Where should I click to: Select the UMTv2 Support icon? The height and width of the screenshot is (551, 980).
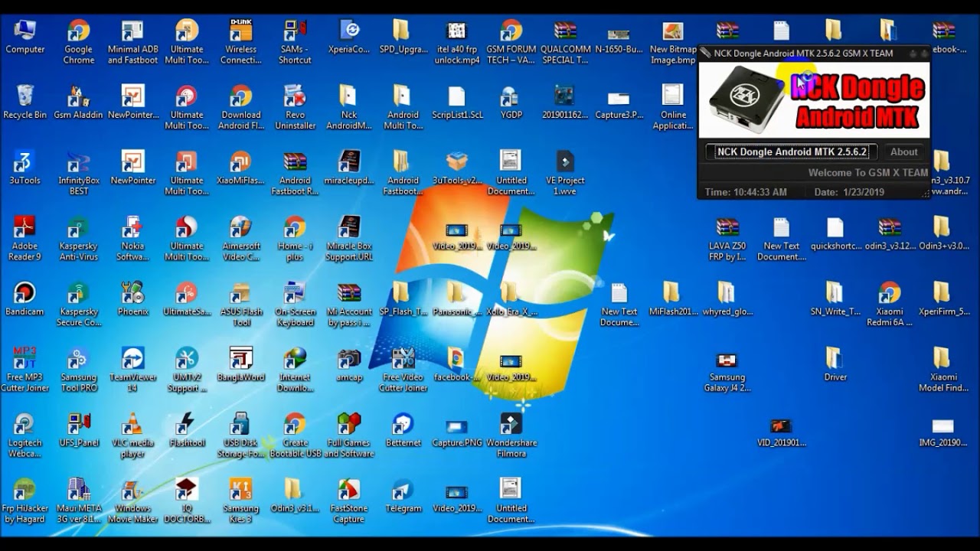[187, 370]
